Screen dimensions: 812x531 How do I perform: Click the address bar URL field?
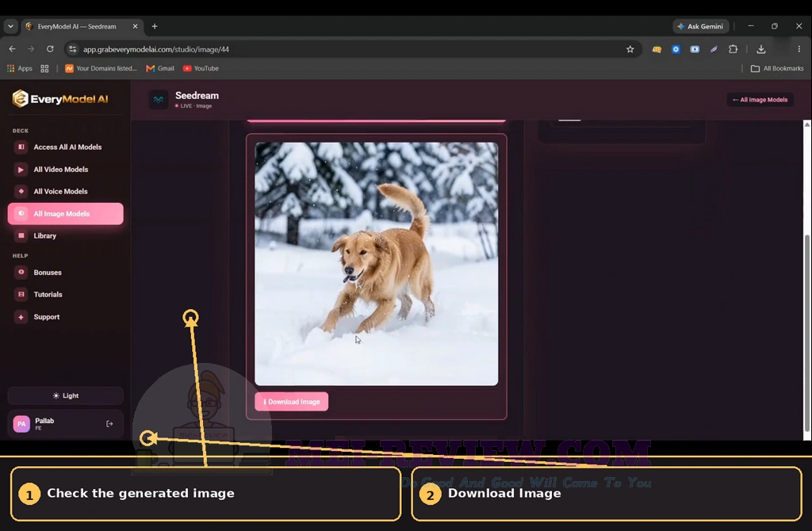352,49
